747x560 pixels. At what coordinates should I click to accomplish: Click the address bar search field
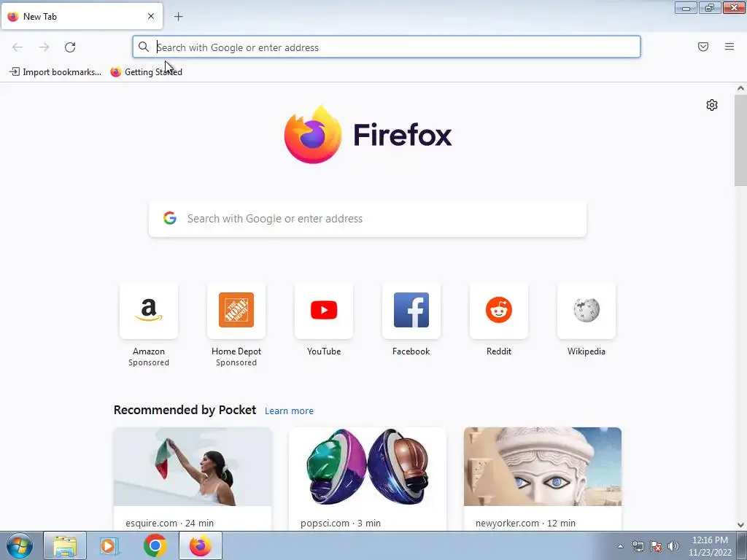pyautogui.click(x=387, y=47)
